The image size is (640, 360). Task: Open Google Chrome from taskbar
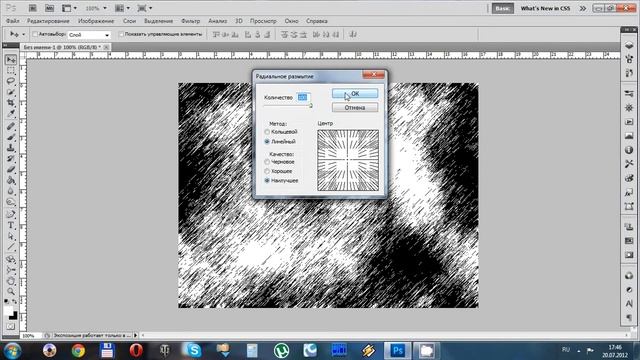click(78, 350)
